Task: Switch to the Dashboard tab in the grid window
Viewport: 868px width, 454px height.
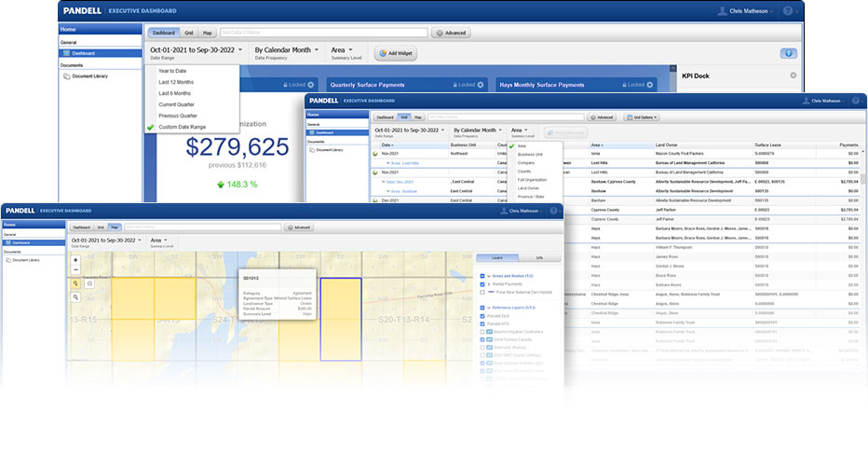Action: click(x=385, y=117)
